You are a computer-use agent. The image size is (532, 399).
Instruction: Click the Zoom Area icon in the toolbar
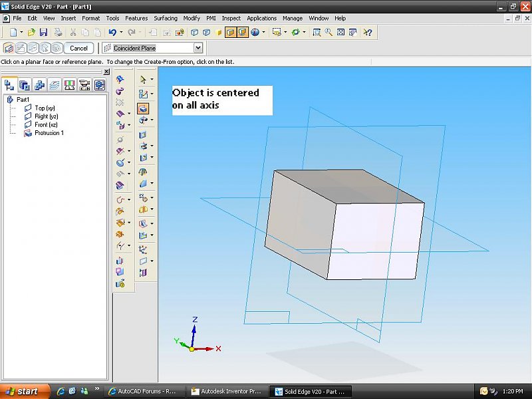[x=317, y=32]
